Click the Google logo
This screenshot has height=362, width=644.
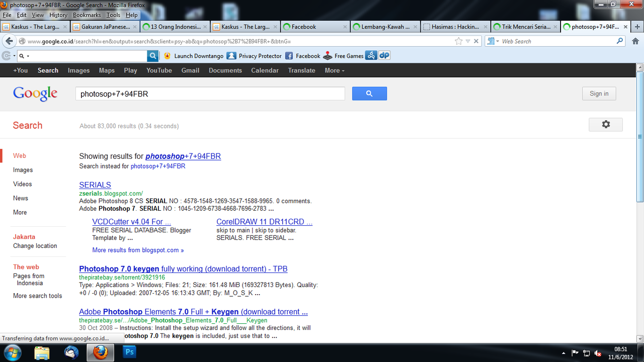click(35, 94)
